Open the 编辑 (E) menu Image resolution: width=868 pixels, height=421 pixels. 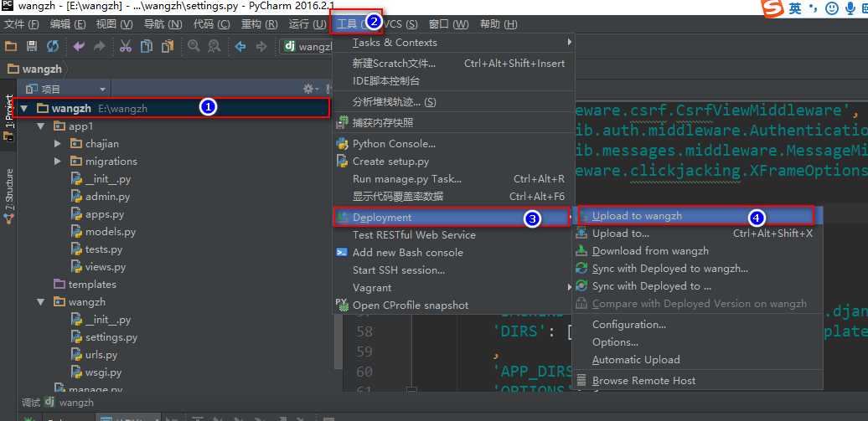[x=68, y=24]
